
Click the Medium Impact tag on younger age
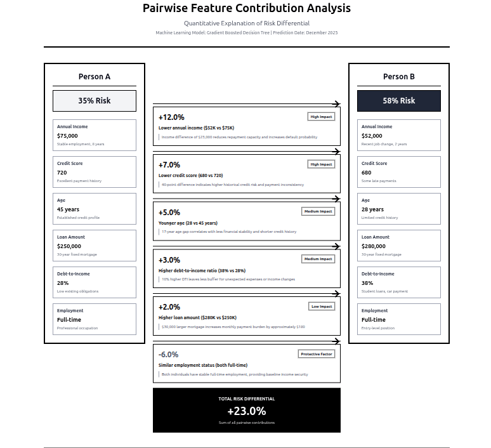tap(318, 211)
